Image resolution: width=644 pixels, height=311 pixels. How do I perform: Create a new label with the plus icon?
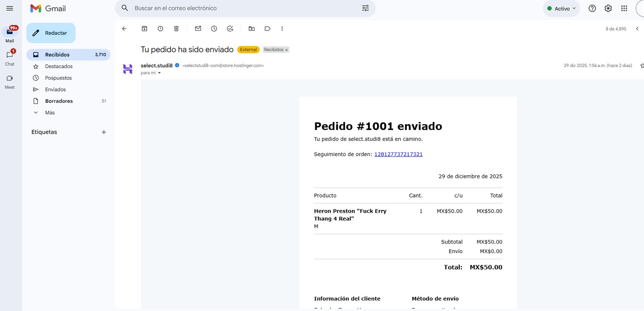coord(104,132)
